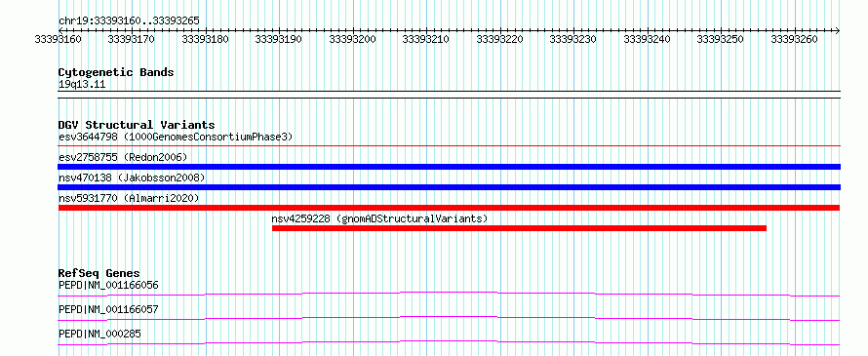This screenshot has width=868, height=356.
Task: Select the blue esv2758755 variant bar
Action: [449, 167]
